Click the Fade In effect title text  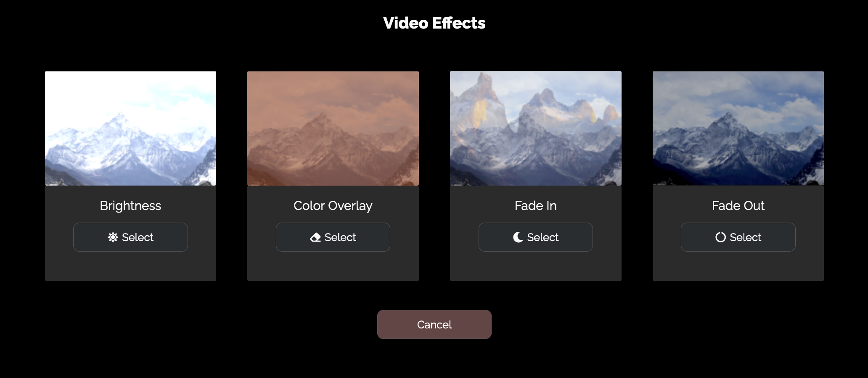[536, 205]
